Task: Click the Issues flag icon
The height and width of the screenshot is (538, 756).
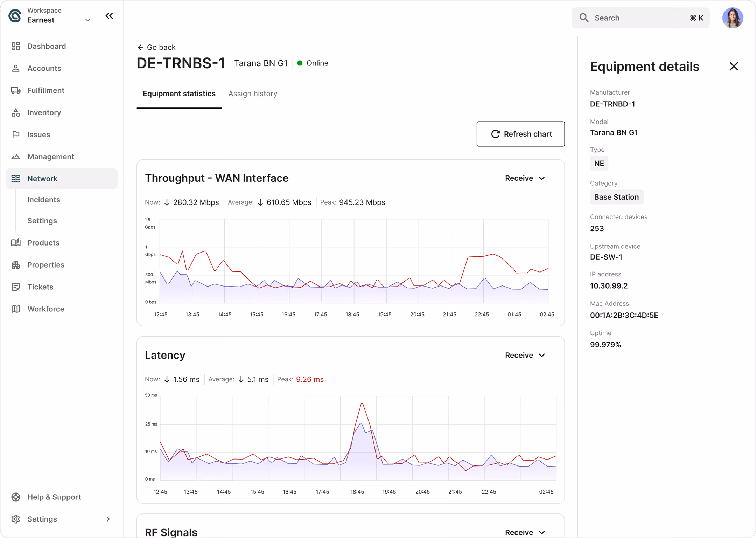Action: point(15,134)
